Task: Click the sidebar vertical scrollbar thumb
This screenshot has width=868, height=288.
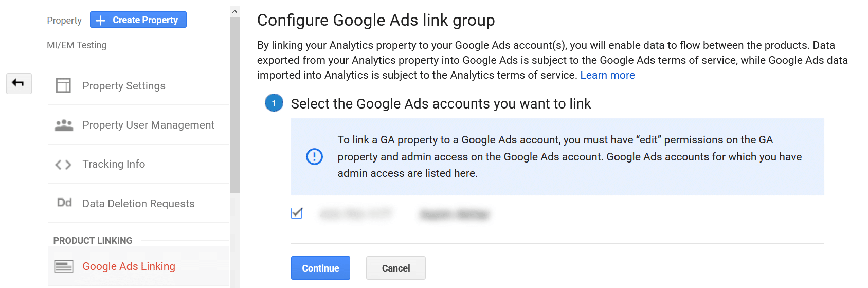Action: (x=235, y=103)
